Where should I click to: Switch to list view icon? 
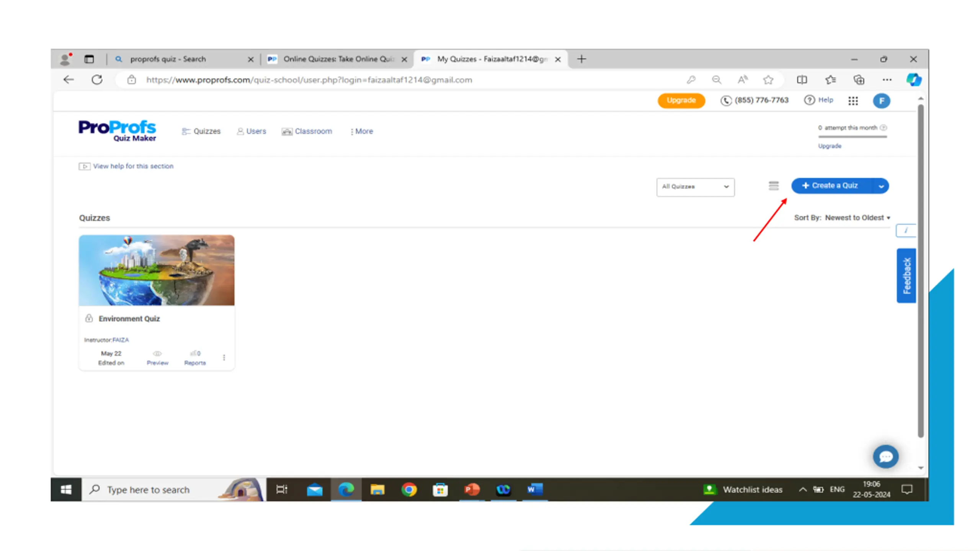point(773,186)
